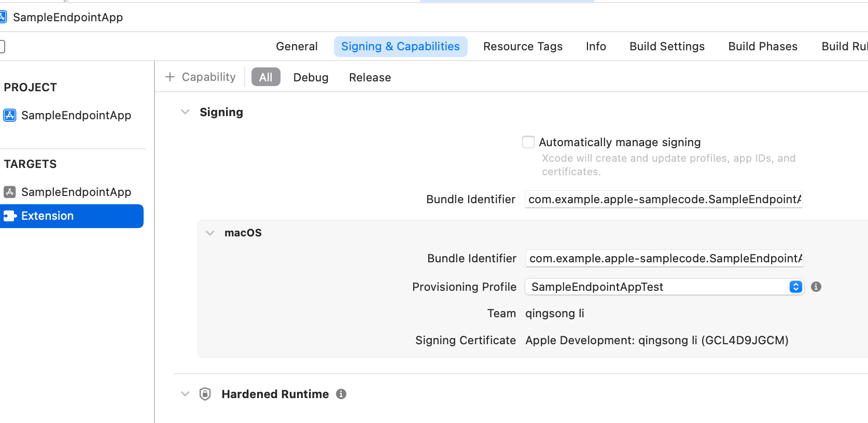This screenshot has height=423, width=868.
Task: Open the Provisioning Profile dropdown
Action: point(664,287)
